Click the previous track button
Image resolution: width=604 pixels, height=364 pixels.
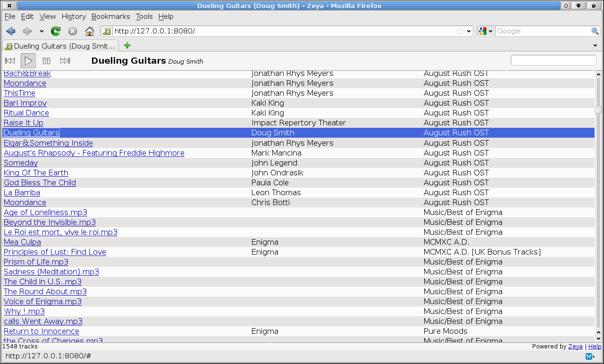tap(10, 61)
